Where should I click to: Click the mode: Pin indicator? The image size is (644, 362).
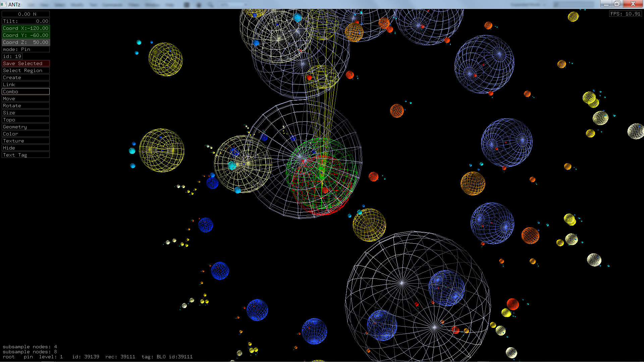(25, 49)
